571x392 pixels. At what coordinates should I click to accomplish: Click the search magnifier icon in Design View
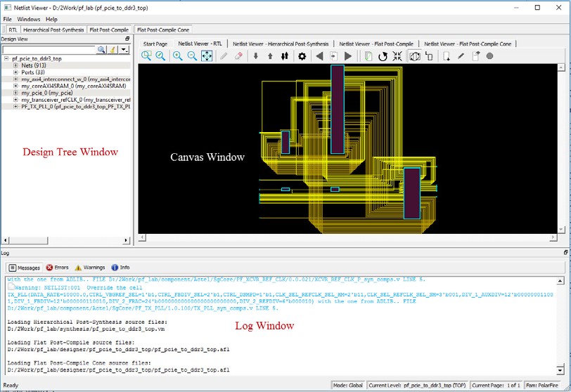point(102,50)
